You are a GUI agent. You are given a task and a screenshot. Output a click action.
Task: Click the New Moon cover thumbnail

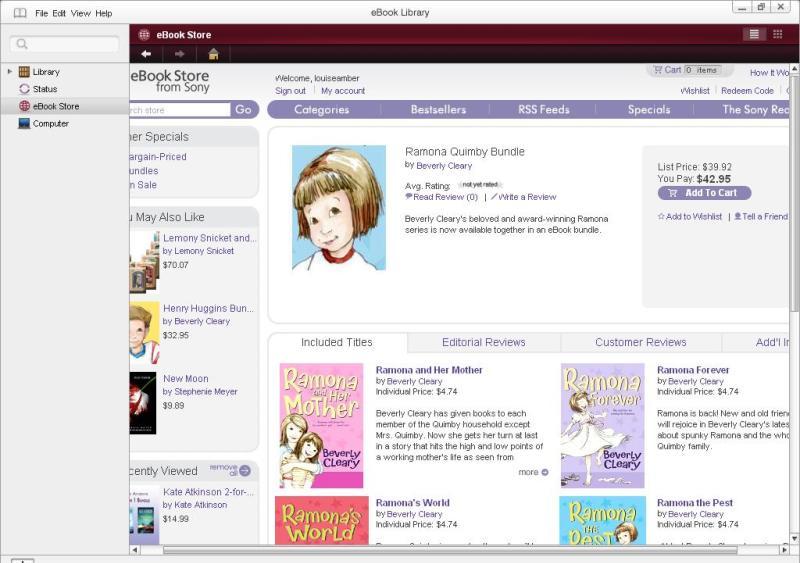143,403
